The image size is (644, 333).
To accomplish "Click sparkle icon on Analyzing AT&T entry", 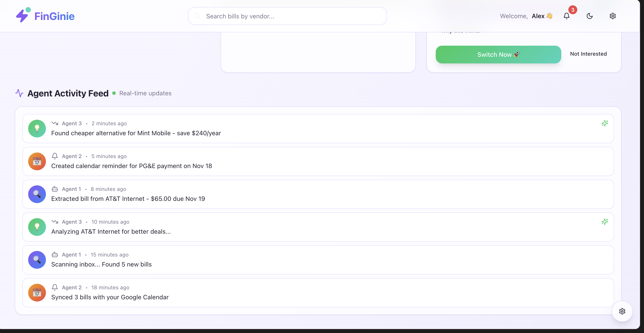I will tap(605, 222).
